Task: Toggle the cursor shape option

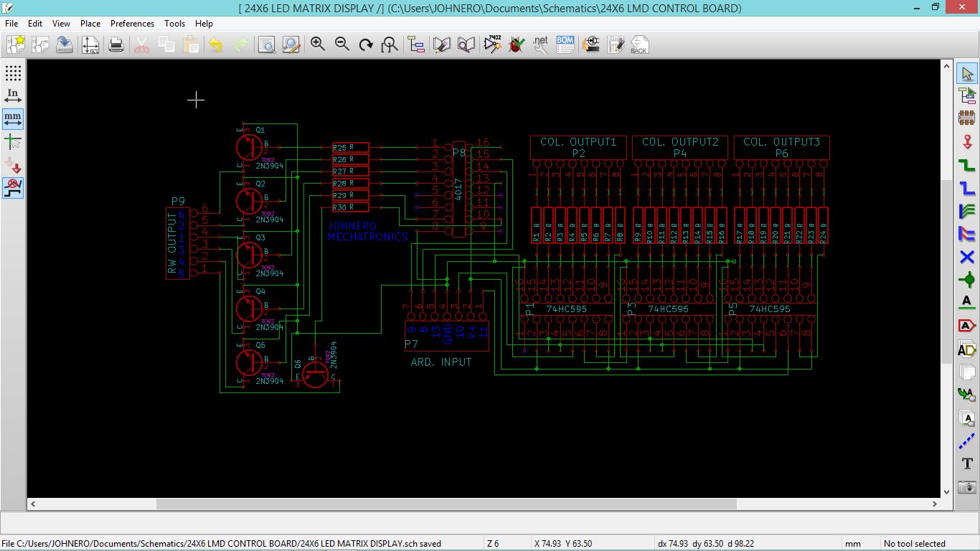Action: (x=13, y=141)
